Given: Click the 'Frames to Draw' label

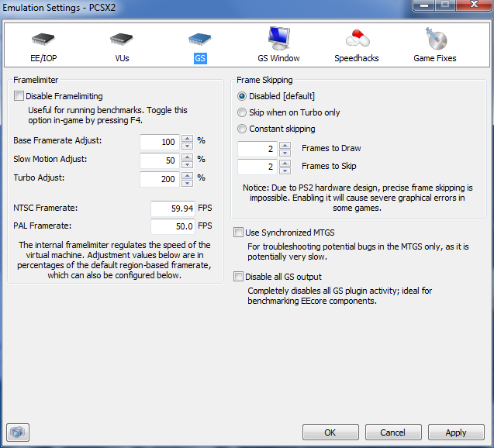Looking at the screenshot, I should (331, 148).
